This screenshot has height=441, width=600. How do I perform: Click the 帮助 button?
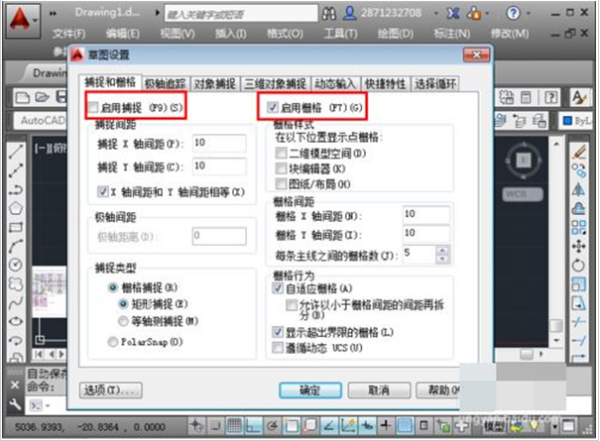(438, 390)
